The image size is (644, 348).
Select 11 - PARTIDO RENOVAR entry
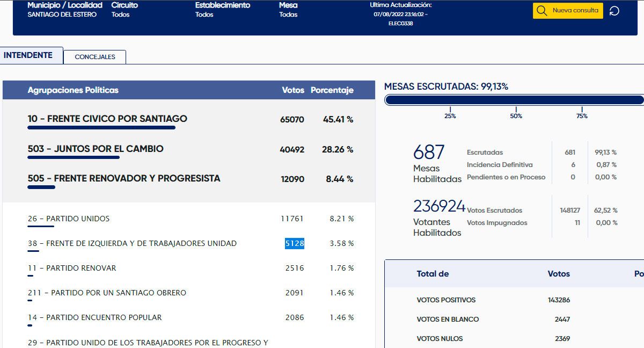(72, 268)
